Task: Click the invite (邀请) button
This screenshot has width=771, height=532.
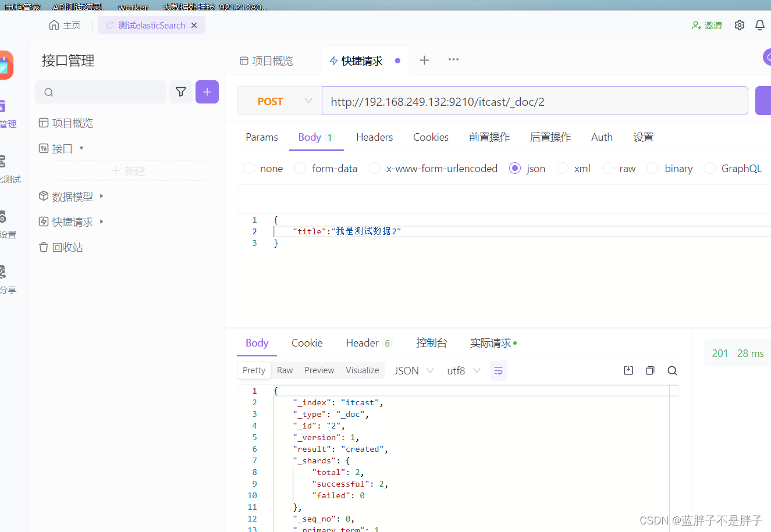Action: click(x=707, y=25)
